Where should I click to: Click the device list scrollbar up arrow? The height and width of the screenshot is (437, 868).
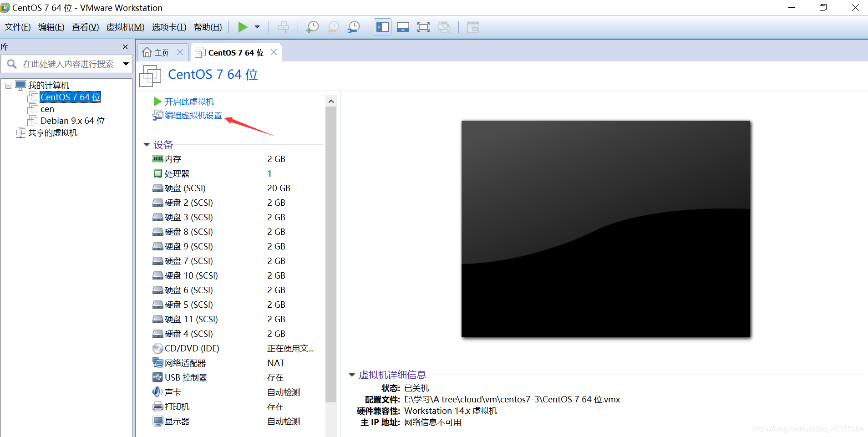click(x=331, y=101)
